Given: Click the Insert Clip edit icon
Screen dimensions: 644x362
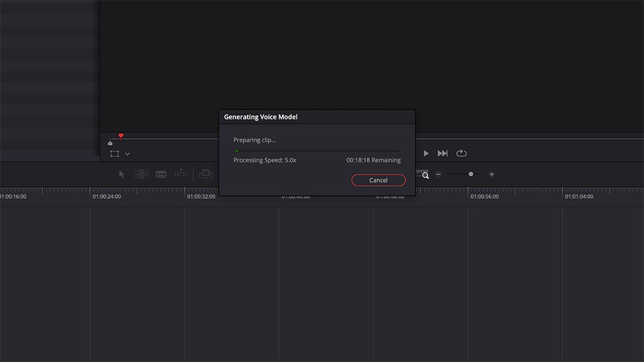Looking at the screenshot, I should tap(206, 174).
